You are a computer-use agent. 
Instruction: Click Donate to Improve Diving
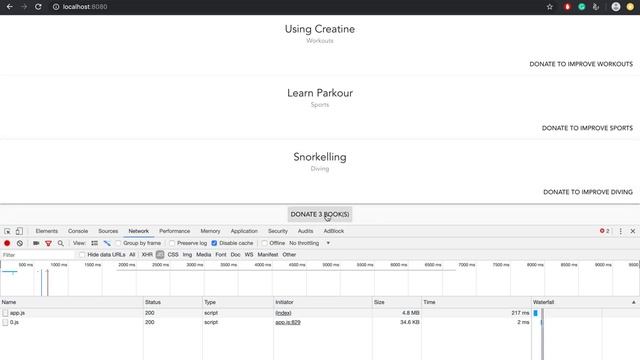[588, 192]
